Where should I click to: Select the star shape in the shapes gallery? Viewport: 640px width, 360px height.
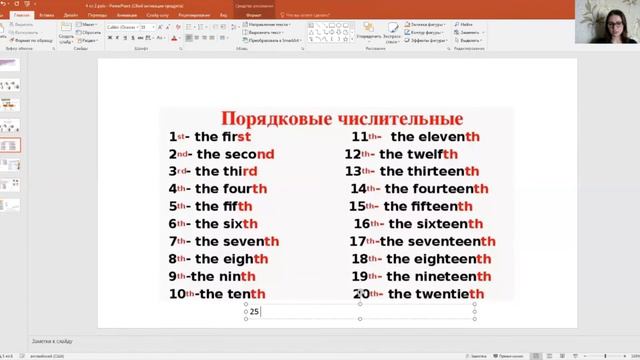(346, 39)
